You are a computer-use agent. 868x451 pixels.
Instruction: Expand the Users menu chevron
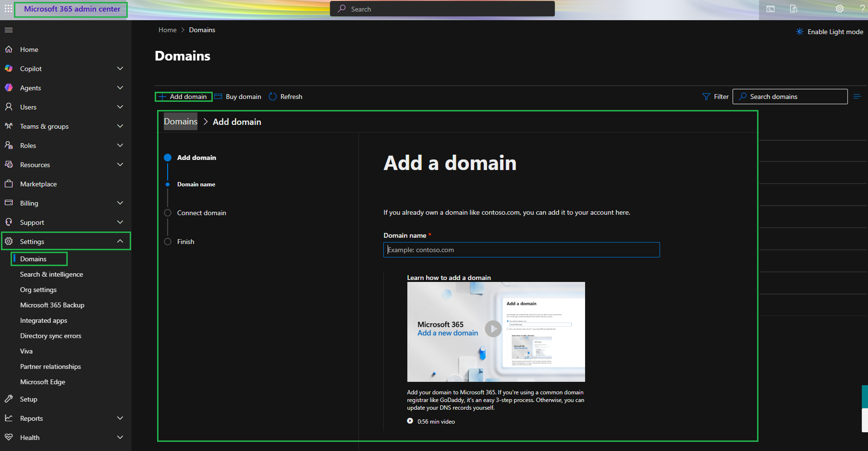pos(120,107)
